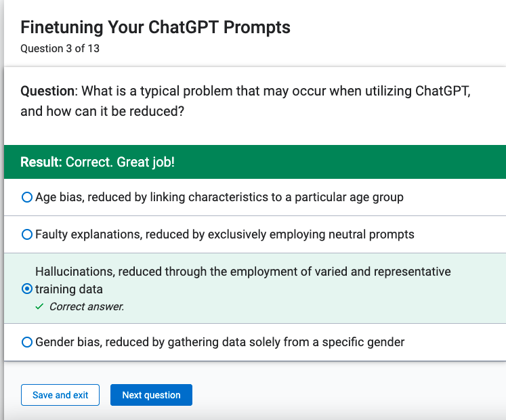Click the Hallucinations answer text line
The image size is (506, 420).
point(243,272)
